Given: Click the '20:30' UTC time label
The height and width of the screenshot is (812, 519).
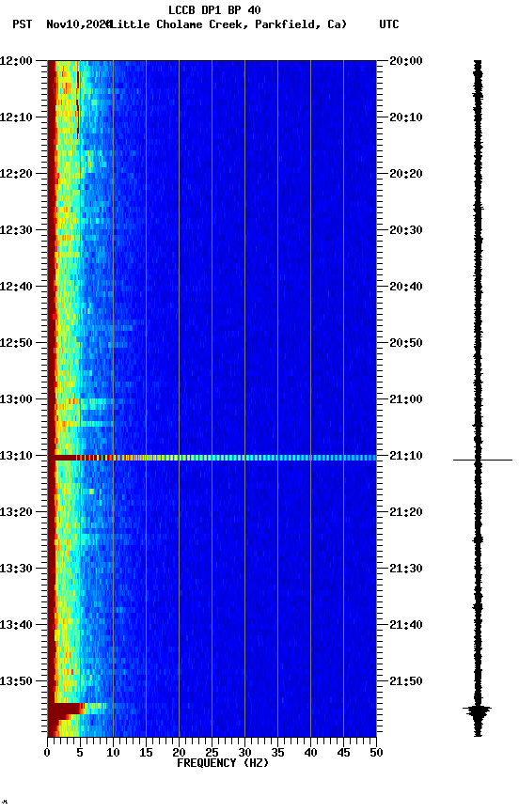Looking at the screenshot, I should click(406, 230).
